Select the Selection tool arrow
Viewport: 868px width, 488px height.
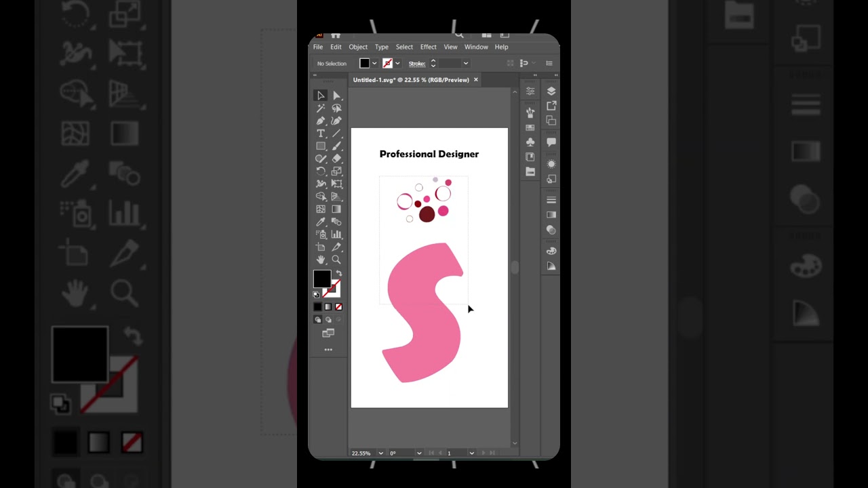point(321,96)
